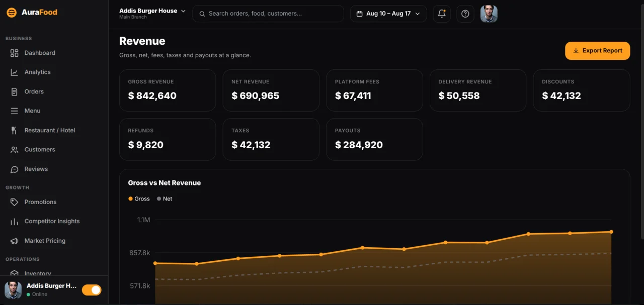The image size is (644, 305).
Task: Open the user profile avatar in header
Action: pos(489,14)
